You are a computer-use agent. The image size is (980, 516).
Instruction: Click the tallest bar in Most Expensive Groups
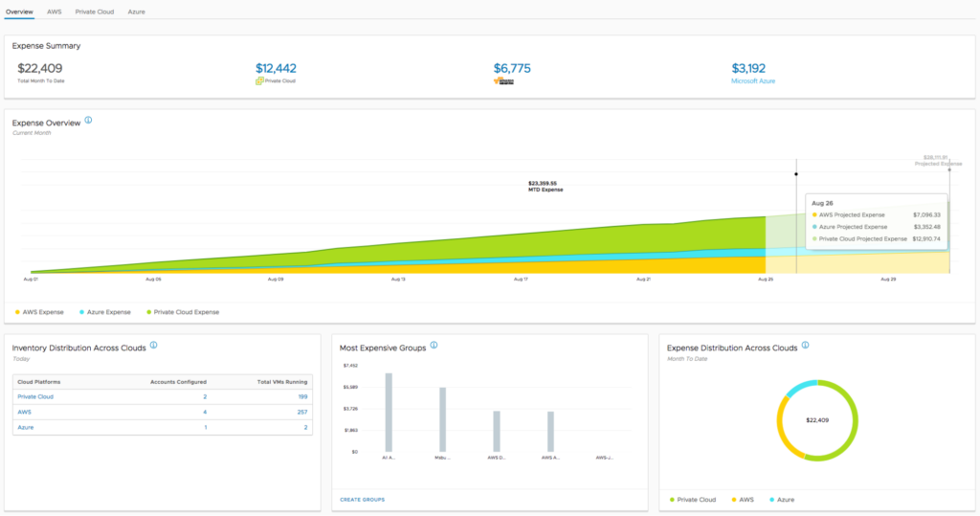tap(389, 412)
